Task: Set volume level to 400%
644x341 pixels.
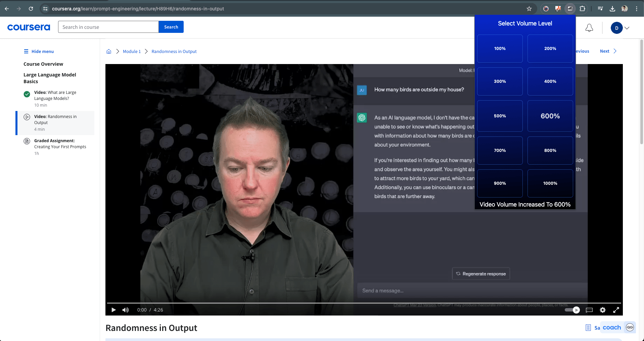Action: pos(550,81)
